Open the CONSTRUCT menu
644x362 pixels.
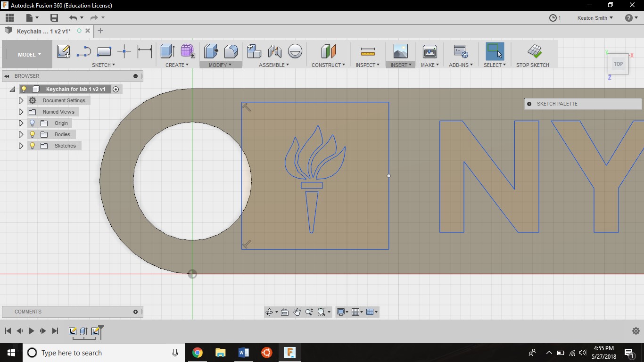click(328, 65)
